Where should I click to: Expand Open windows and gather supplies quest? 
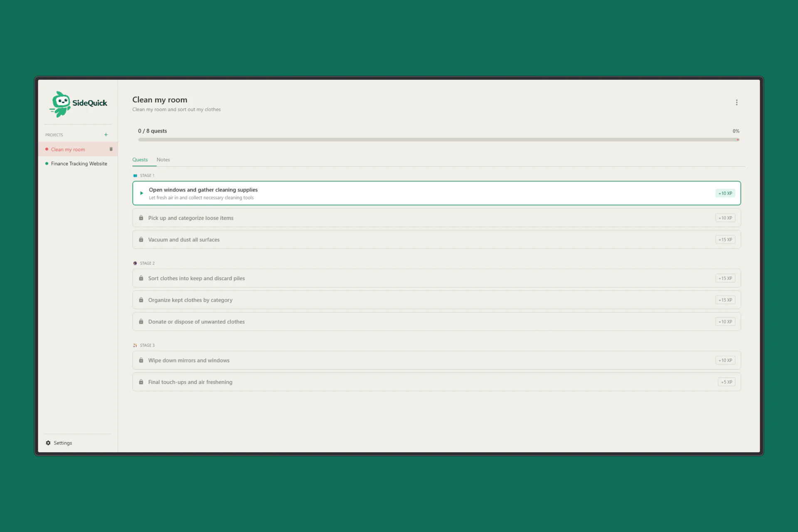(x=204, y=190)
